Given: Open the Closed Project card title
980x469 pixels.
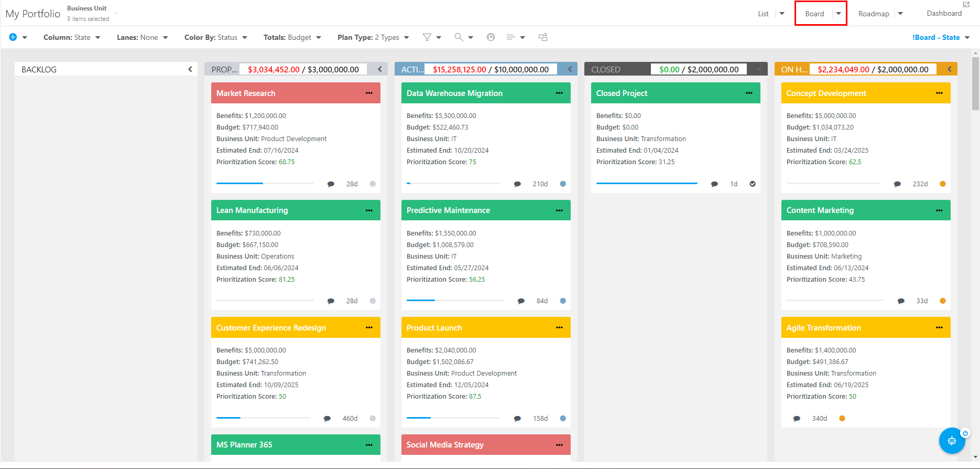Looking at the screenshot, I should (x=622, y=93).
